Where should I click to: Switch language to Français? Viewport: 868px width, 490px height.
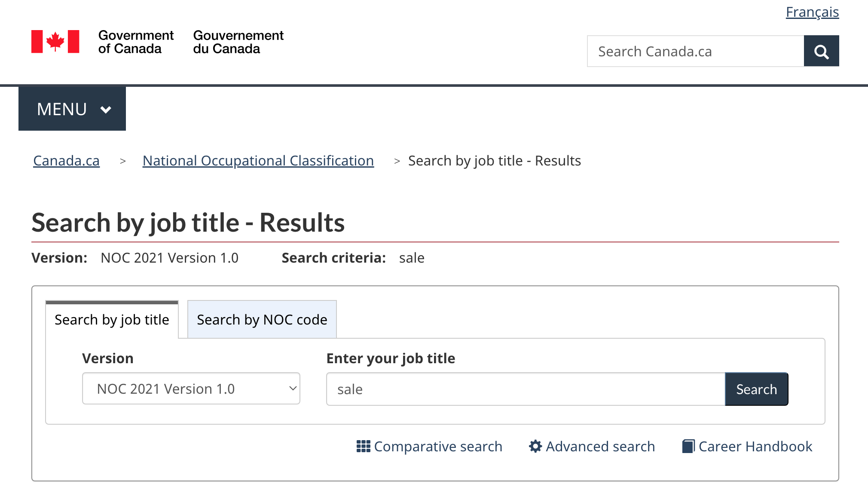pyautogui.click(x=812, y=12)
